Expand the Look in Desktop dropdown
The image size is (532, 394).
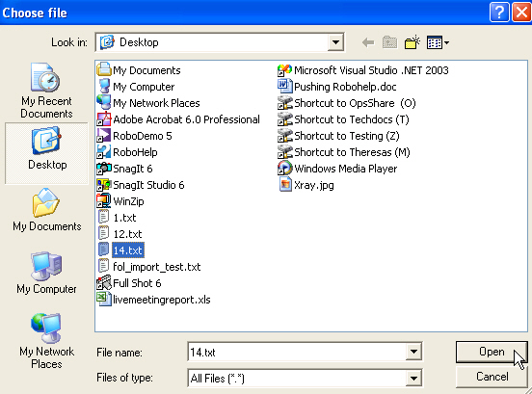(x=335, y=42)
